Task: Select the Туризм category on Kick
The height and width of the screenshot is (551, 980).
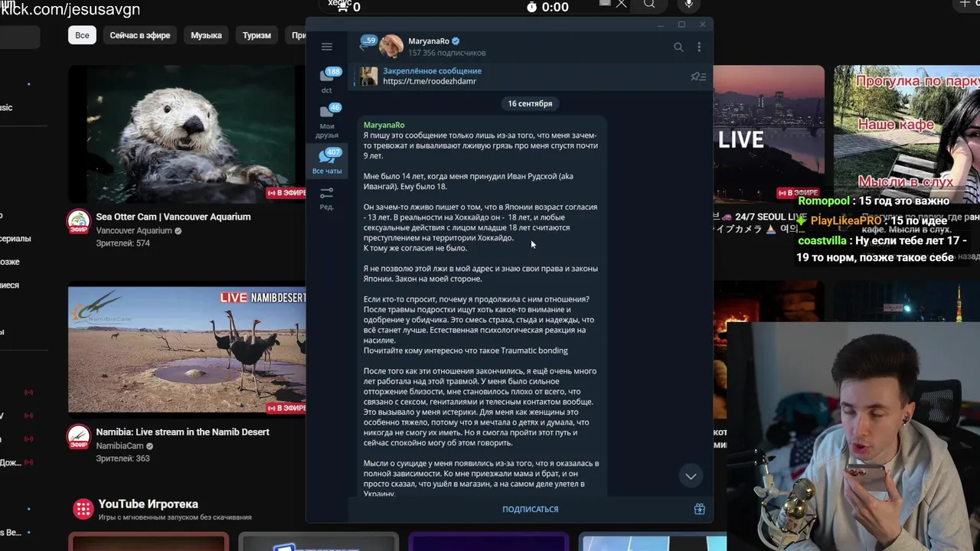Action: click(256, 35)
